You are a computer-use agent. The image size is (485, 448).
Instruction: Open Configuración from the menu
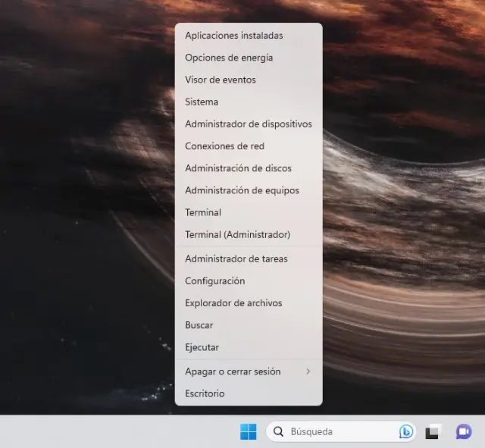coord(215,280)
